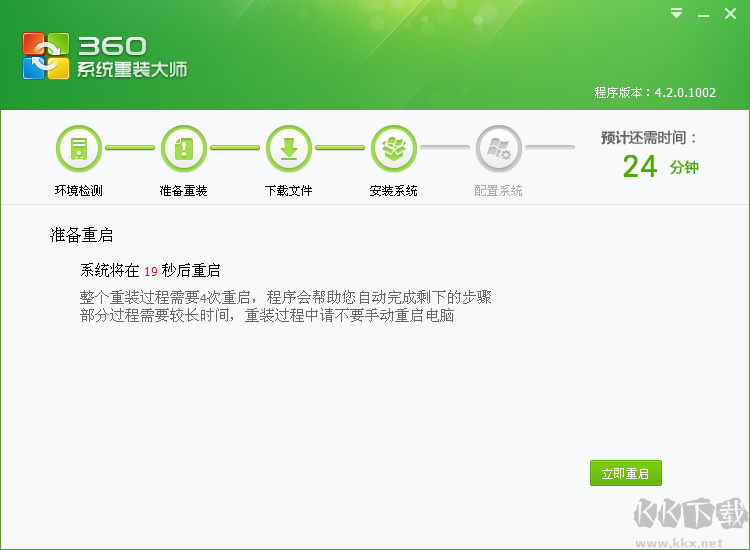750x550 pixels.
Task: Click the 环境检测 step icon
Action: pos(78,148)
